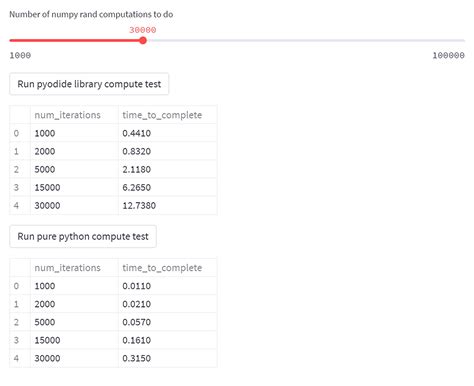Screen dimensions: 474x386
Task: Click num_iterations header in the pyodide table
Action: click(74, 115)
